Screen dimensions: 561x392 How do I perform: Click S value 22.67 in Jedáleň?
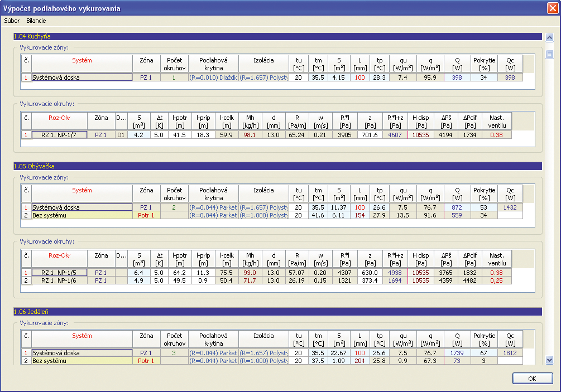click(338, 353)
